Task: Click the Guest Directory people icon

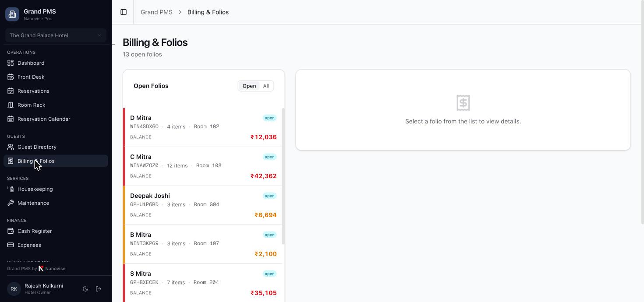Action: click(11, 147)
